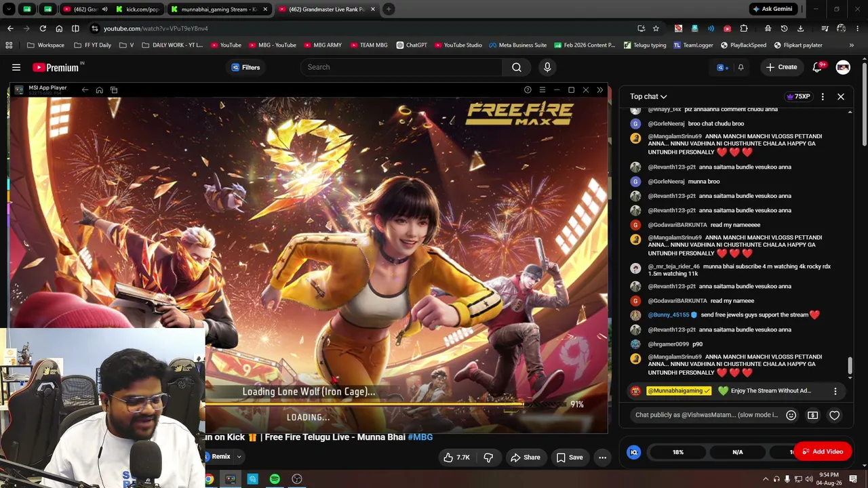This screenshot has width=868, height=488.
Task: Open a new browser tab
Action: [x=389, y=9]
